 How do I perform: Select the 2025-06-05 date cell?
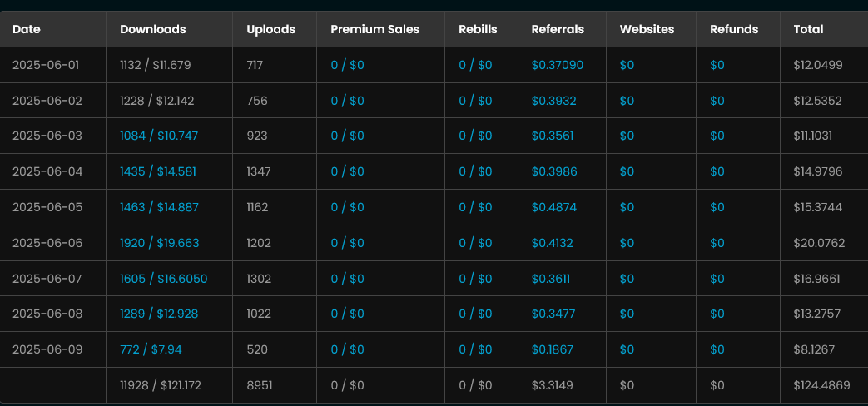[47, 207]
